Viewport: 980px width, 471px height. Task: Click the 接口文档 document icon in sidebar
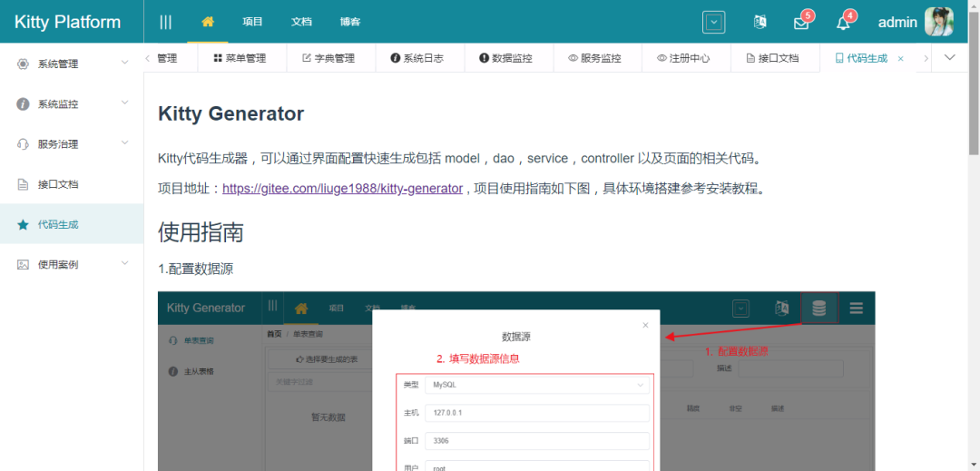[23, 184]
